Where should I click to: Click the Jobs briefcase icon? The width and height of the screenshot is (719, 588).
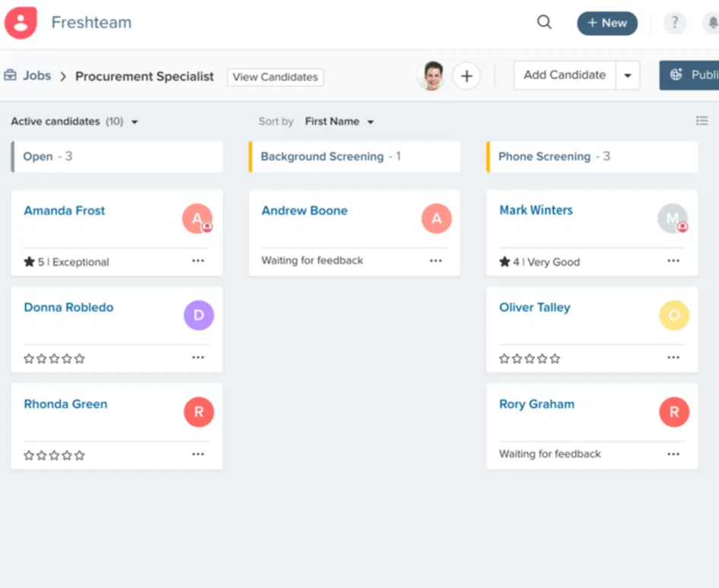pyautogui.click(x=10, y=75)
